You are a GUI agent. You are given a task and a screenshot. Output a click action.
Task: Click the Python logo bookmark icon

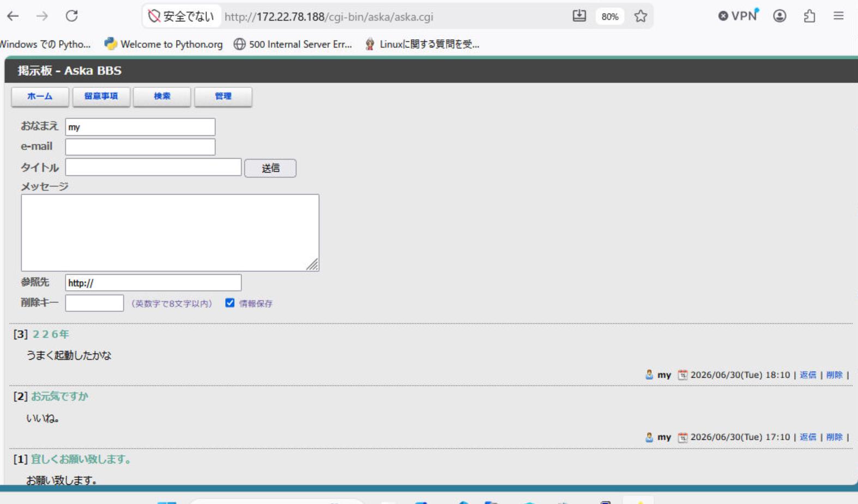[x=111, y=44]
